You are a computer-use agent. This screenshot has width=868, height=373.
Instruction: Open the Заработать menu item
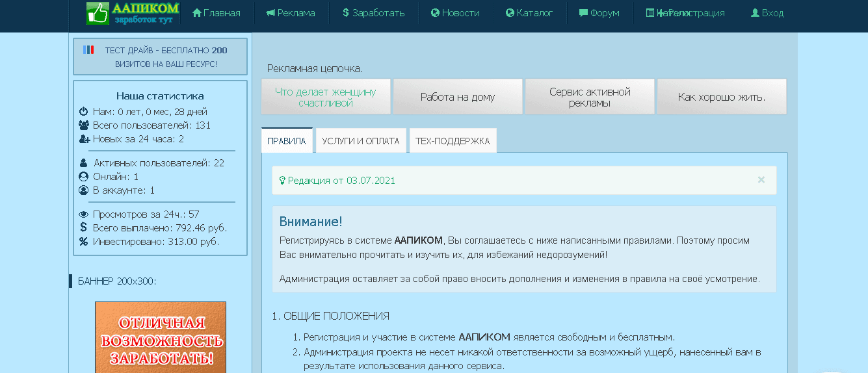[x=373, y=13]
